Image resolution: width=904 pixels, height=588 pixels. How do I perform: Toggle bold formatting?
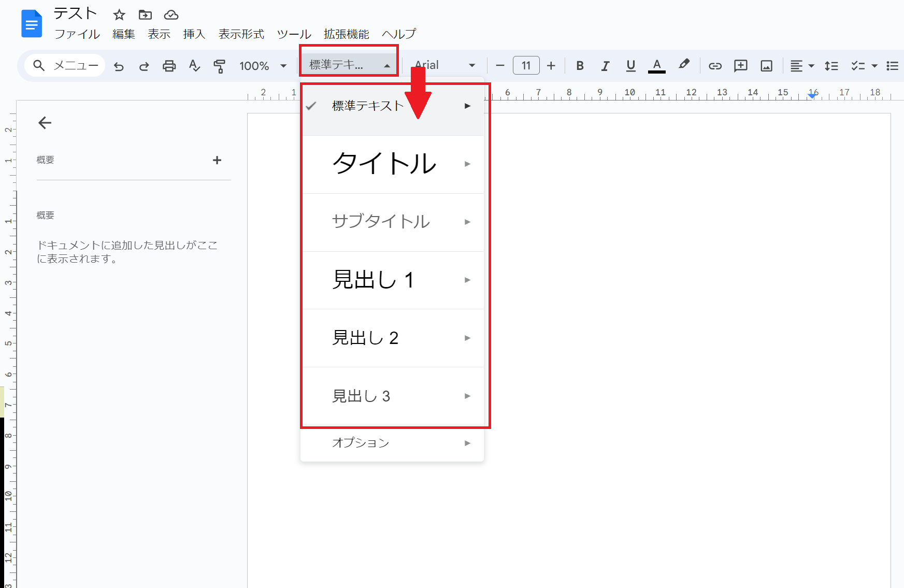coord(580,66)
